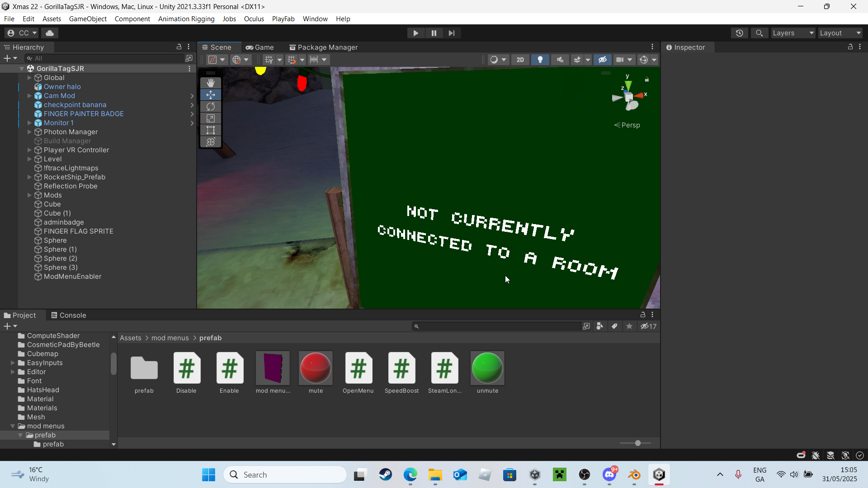Select the Rotate tool
The width and height of the screenshot is (868, 488).
click(x=211, y=107)
